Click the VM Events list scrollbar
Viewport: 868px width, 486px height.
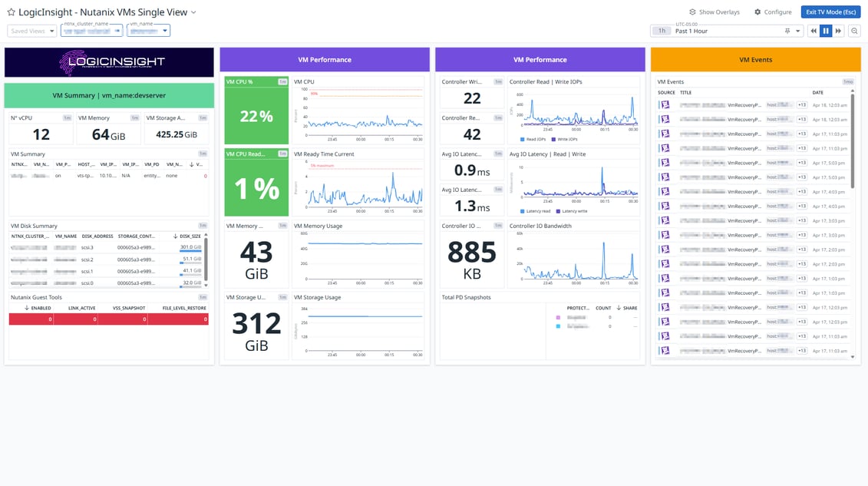click(x=853, y=140)
